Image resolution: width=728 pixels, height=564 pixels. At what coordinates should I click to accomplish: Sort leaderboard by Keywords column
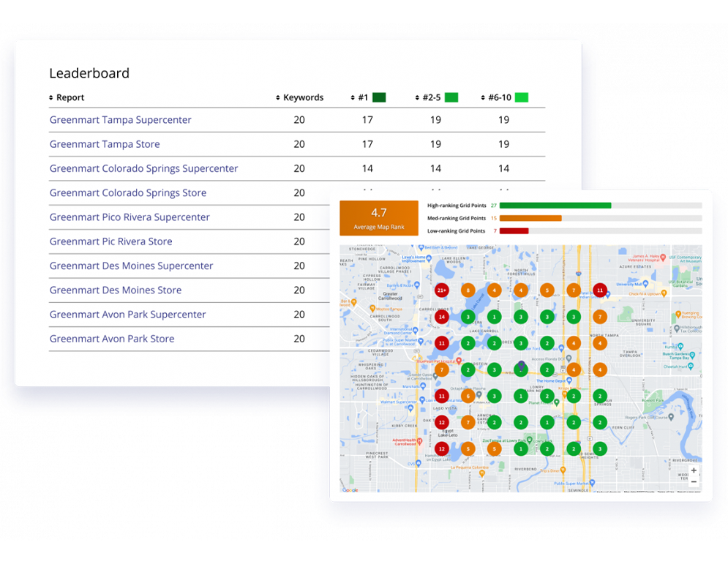point(299,98)
